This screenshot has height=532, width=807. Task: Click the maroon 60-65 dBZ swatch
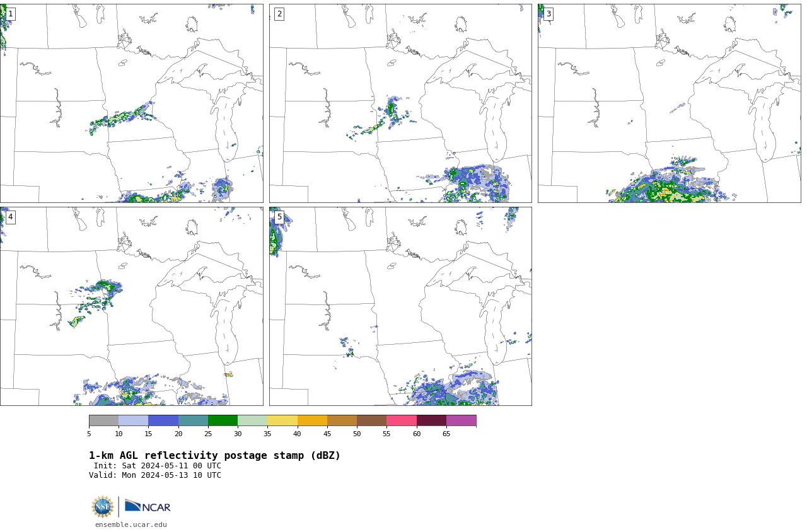[431, 420]
